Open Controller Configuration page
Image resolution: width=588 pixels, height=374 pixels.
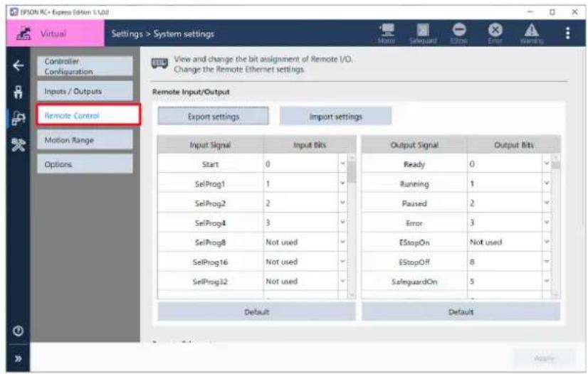[x=85, y=66]
